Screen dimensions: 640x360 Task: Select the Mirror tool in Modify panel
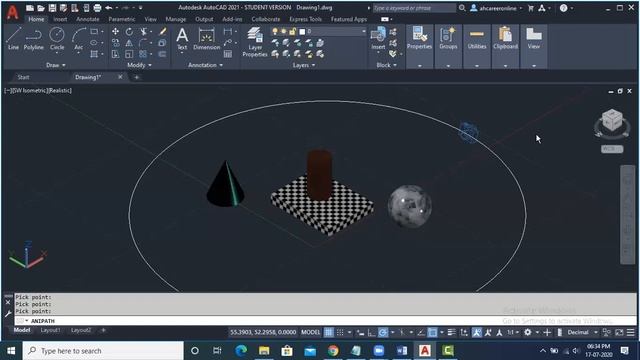point(129,43)
